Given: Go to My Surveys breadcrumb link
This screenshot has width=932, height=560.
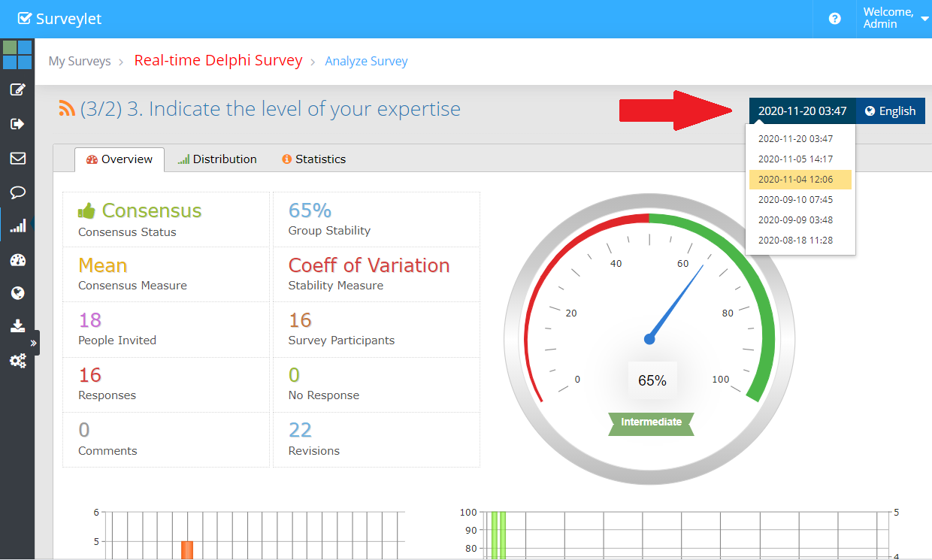Looking at the screenshot, I should pyautogui.click(x=80, y=62).
